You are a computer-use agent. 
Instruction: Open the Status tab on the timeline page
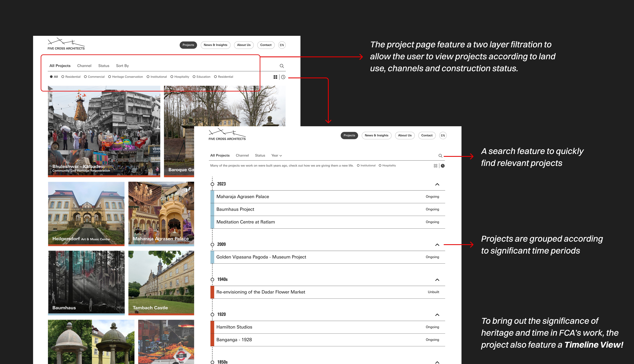260,155
